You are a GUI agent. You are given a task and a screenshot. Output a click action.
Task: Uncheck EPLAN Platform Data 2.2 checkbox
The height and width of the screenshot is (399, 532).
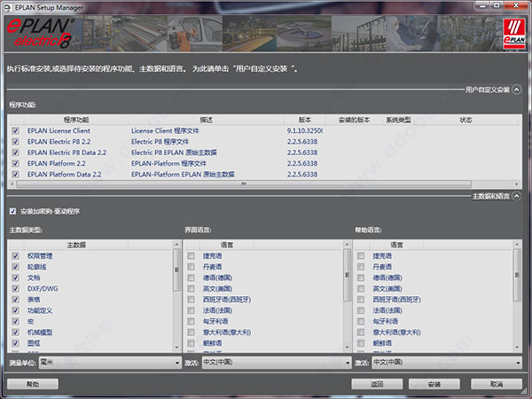click(x=15, y=174)
